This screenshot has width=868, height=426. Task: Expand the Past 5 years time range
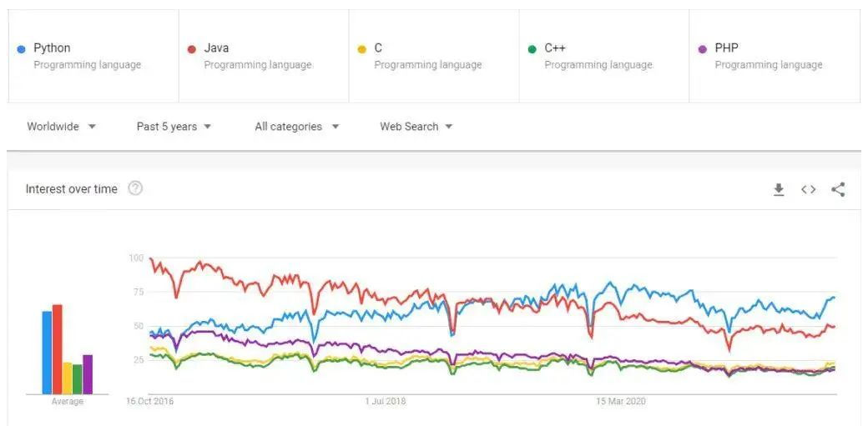coord(174,127)
